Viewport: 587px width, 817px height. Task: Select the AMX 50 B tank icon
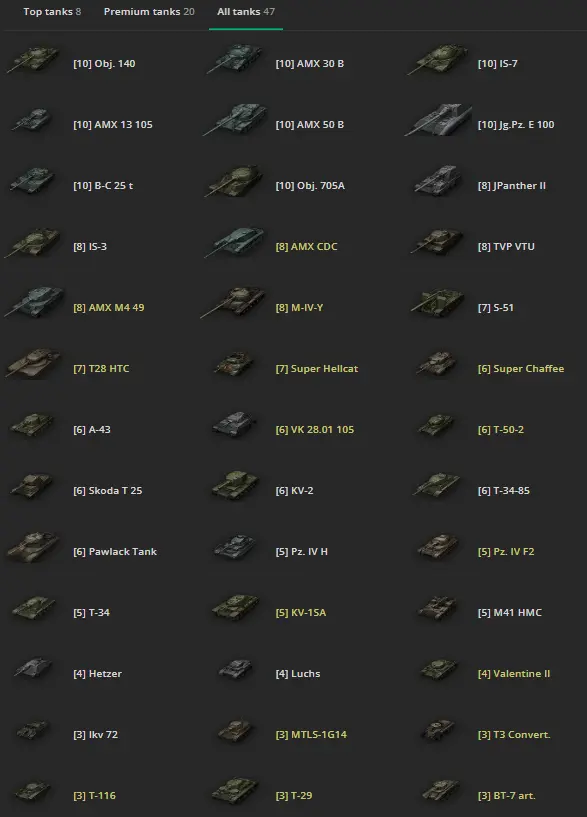(x=235, y=119)
